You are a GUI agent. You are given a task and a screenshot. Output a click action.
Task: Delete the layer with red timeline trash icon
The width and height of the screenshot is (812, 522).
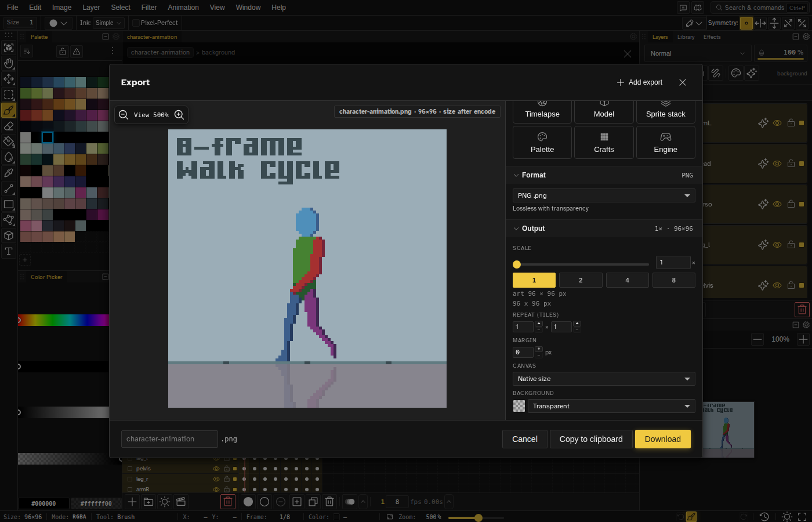click(x=228, y=502)
